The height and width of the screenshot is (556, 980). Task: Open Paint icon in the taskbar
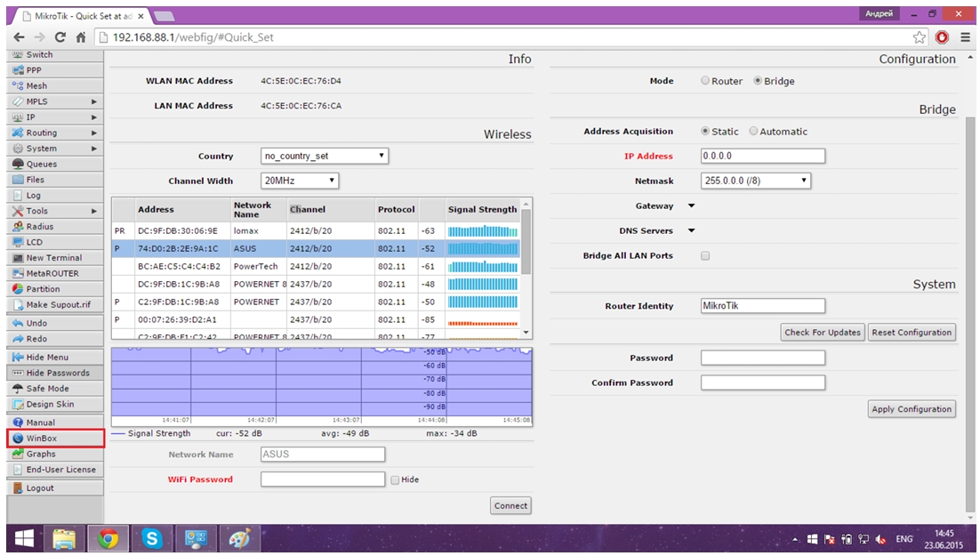[239, 538]
